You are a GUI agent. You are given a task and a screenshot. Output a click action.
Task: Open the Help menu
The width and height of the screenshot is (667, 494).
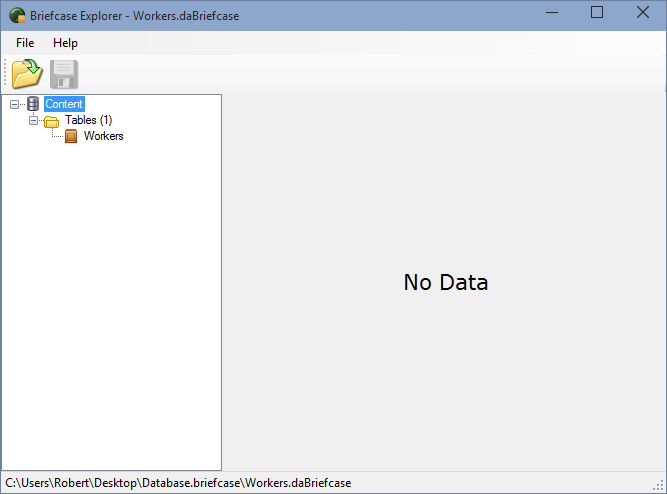(x=65, y=43)
